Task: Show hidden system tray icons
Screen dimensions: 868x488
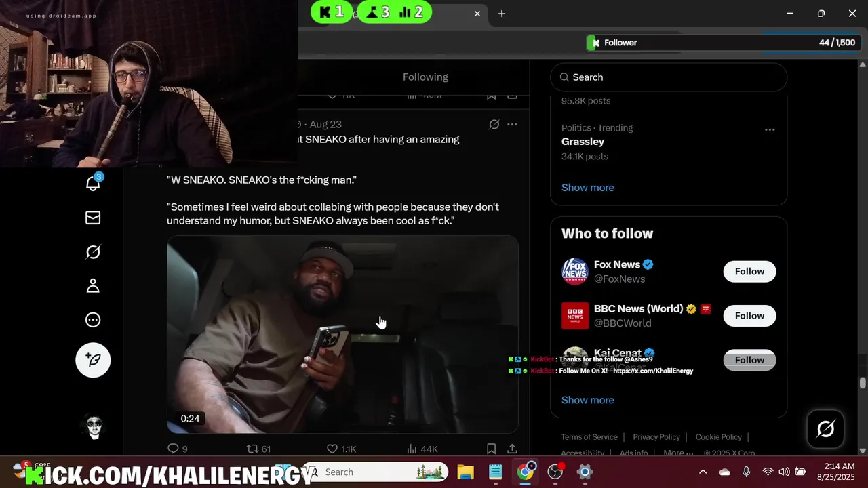Action: [x=703, y=472]
